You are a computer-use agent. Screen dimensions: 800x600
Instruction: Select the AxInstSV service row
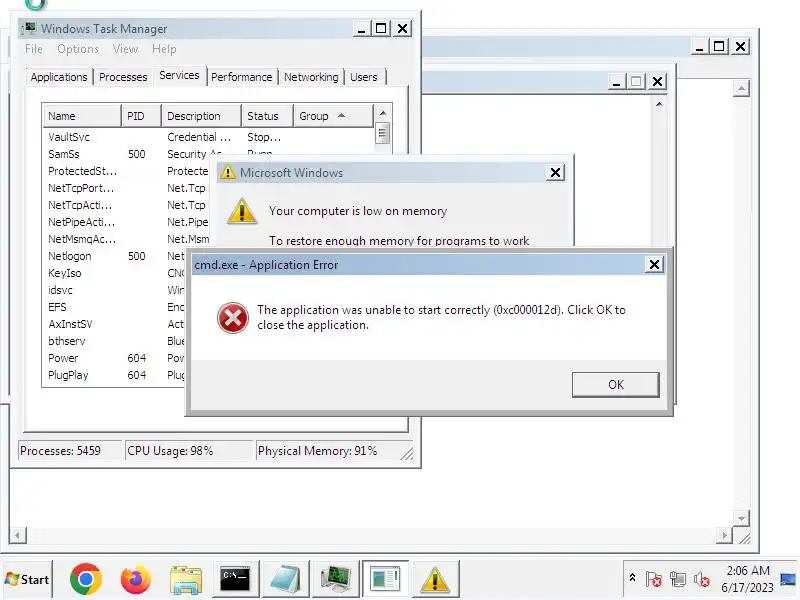tap(115, 324)
